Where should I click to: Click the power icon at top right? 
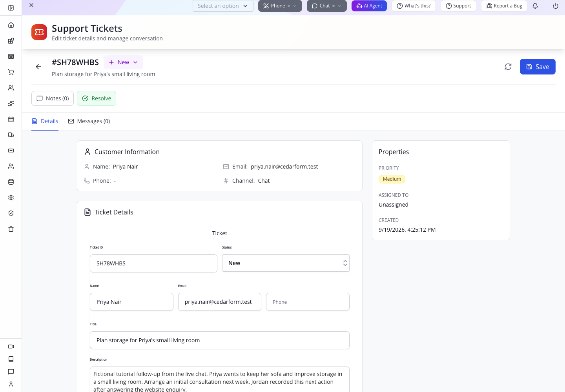[556, 6]
